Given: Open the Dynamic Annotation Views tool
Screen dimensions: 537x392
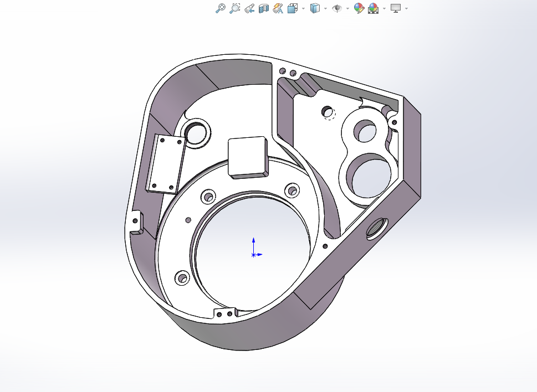Looking at the screenshot, I should coord(278,8).
